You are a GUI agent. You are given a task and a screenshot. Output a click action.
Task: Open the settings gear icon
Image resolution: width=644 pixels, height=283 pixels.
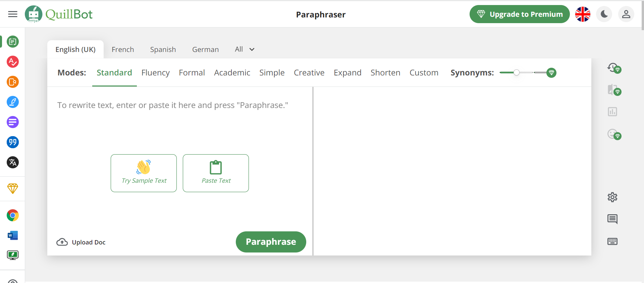pyautogui.click(x=612, y=197)
